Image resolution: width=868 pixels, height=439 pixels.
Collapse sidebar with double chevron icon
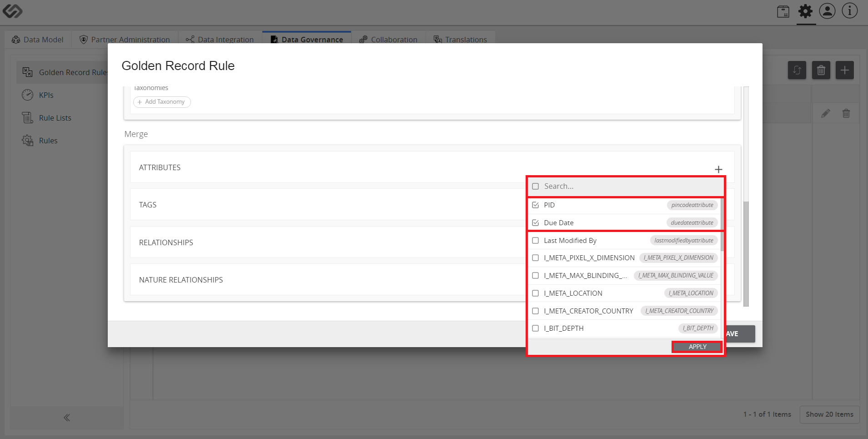tap(67, 418)
